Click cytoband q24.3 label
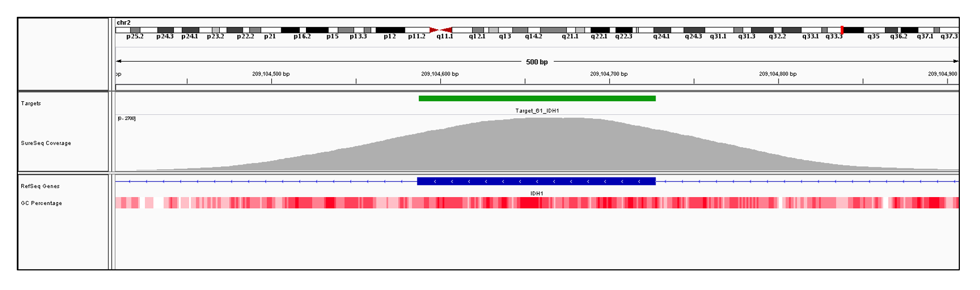The width and height of the screenshot is (980, 290). pyautogui.click(x=694, y=36)
